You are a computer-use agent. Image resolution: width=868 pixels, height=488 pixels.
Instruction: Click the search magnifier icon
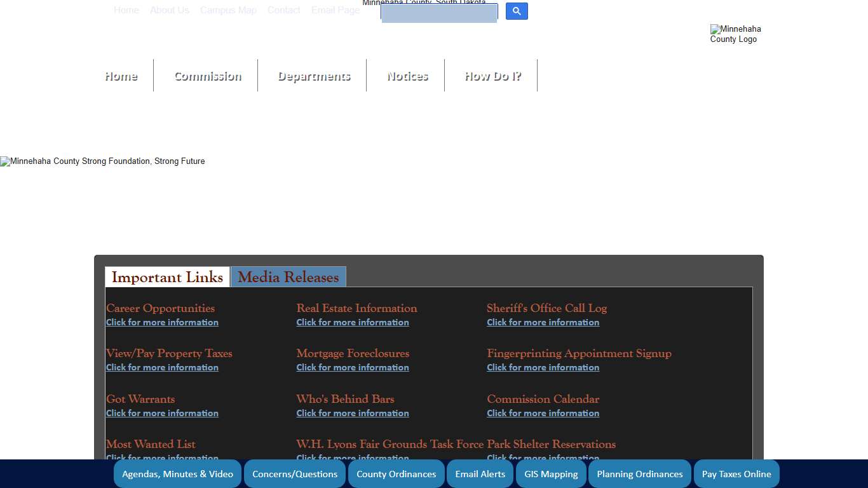[x=516, y=11]
